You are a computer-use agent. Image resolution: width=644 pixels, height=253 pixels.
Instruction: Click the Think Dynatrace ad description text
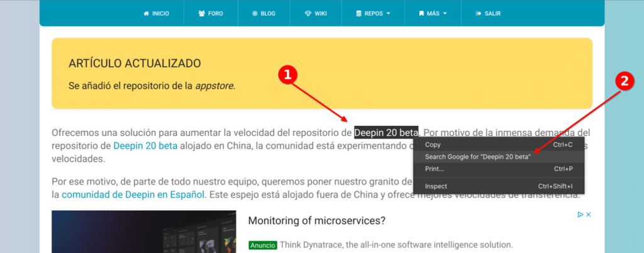396,245
